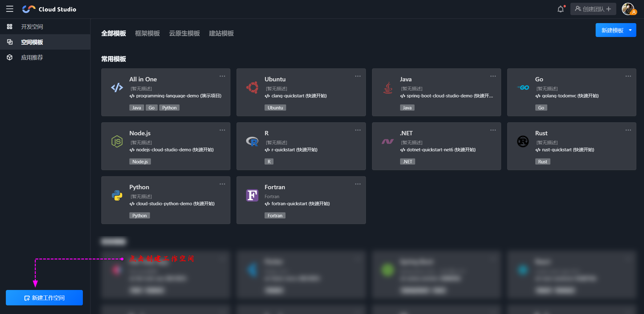Open r-quickstart repo link
The height and width of the screenshot is (314, 644).
(x=291, y=150)
